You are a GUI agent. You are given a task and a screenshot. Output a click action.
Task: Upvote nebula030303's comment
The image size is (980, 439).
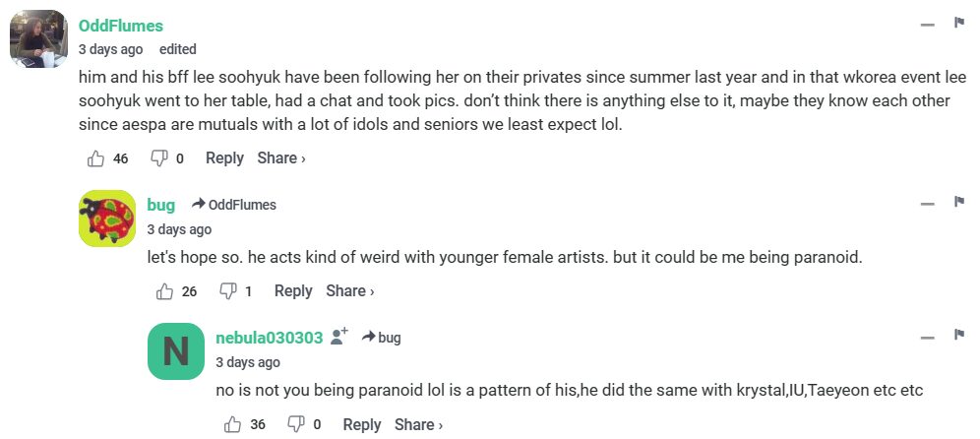(x=233, y=425)
